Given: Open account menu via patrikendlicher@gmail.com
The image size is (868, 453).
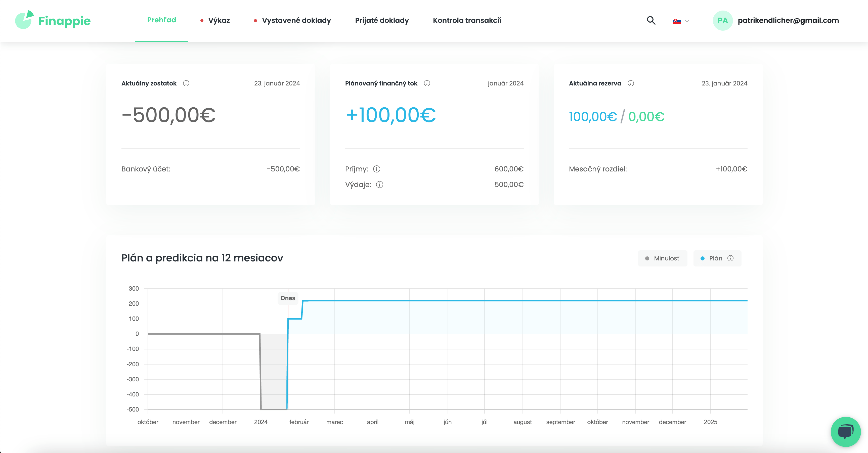Looking at the screenshot, I should [788, 21].
